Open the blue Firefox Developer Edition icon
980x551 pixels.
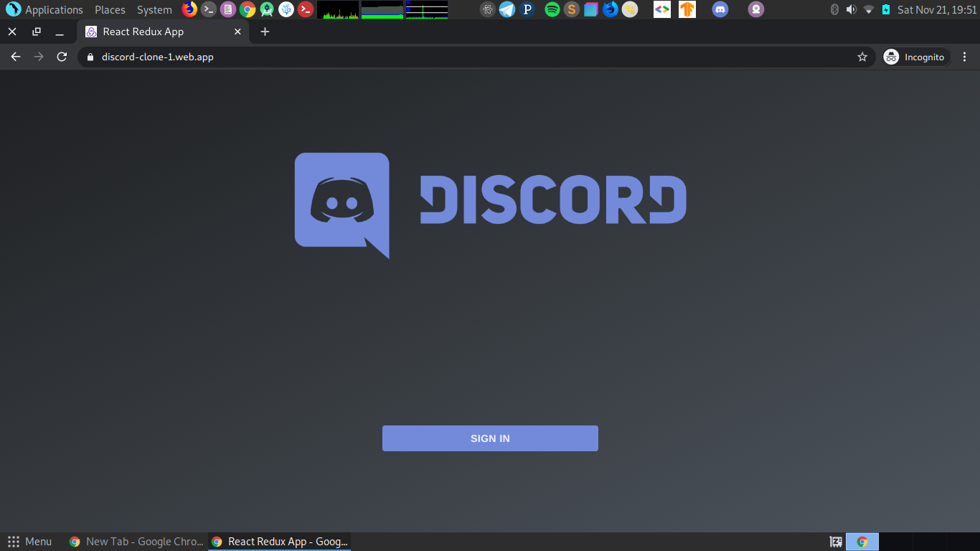point(611,9)
